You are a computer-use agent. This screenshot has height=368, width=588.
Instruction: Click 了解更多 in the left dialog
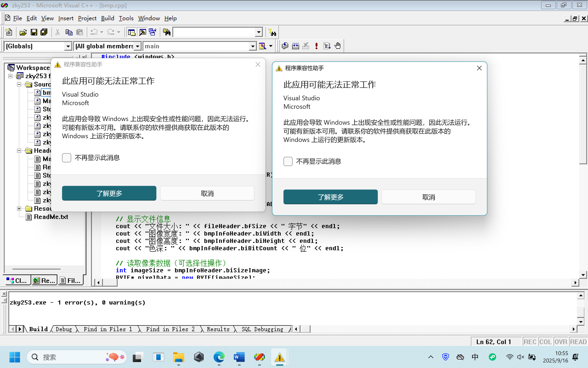(109, 193)
